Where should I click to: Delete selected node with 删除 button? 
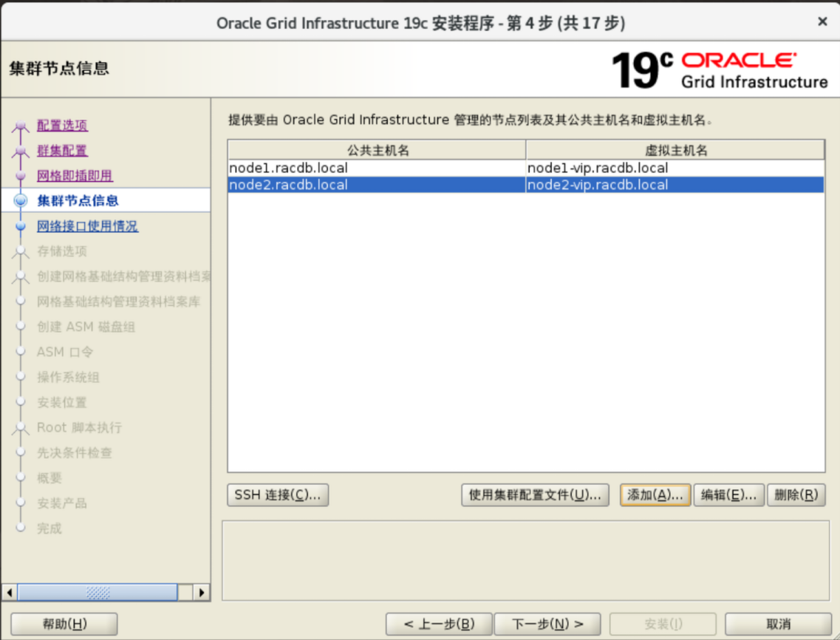click(x=796, y=495)
